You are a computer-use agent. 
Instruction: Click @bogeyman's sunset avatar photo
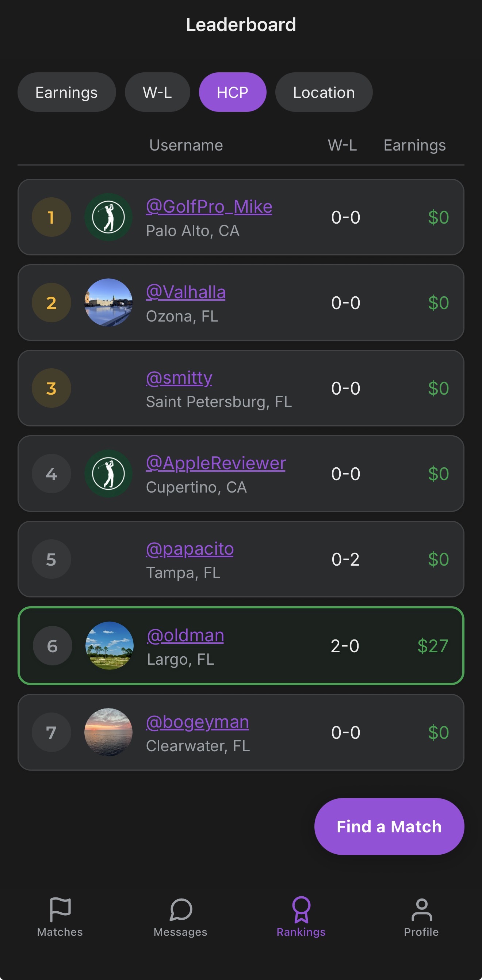click(108, 733)
